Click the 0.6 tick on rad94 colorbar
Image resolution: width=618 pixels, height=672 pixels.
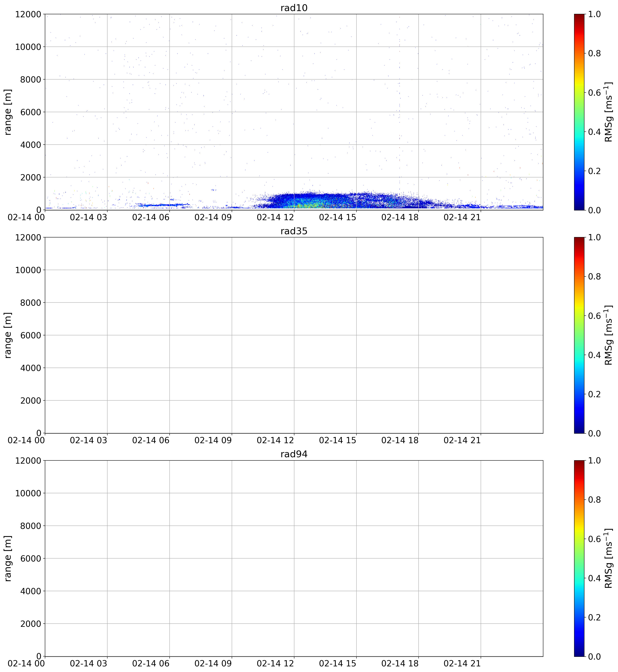[594, 539]
